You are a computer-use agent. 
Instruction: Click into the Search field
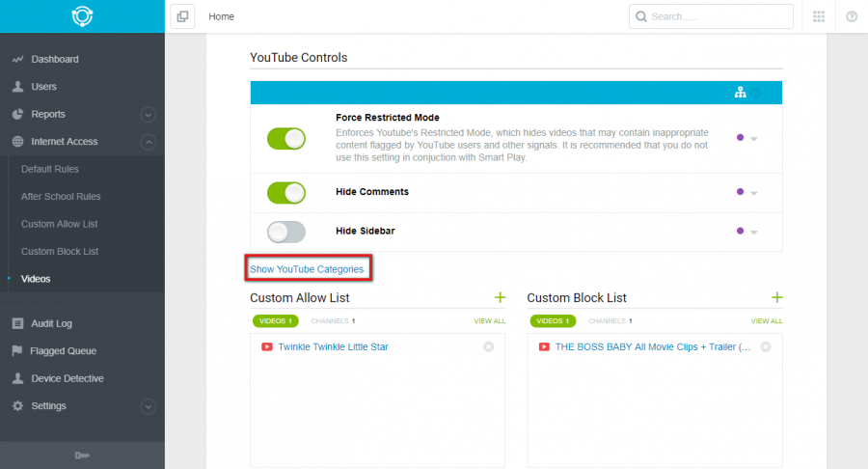tap(711, 16)
